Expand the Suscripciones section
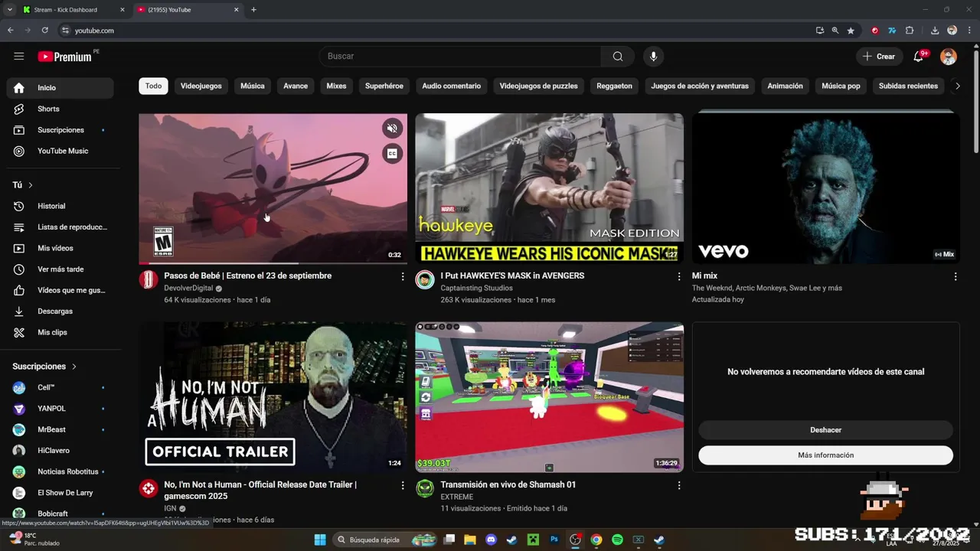980x551 pixels. click(44, 367)
